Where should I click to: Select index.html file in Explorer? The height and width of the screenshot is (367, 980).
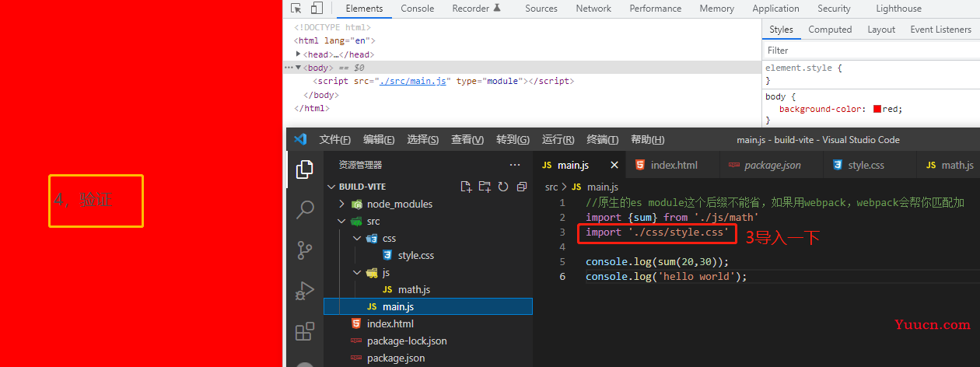[428, 323]
